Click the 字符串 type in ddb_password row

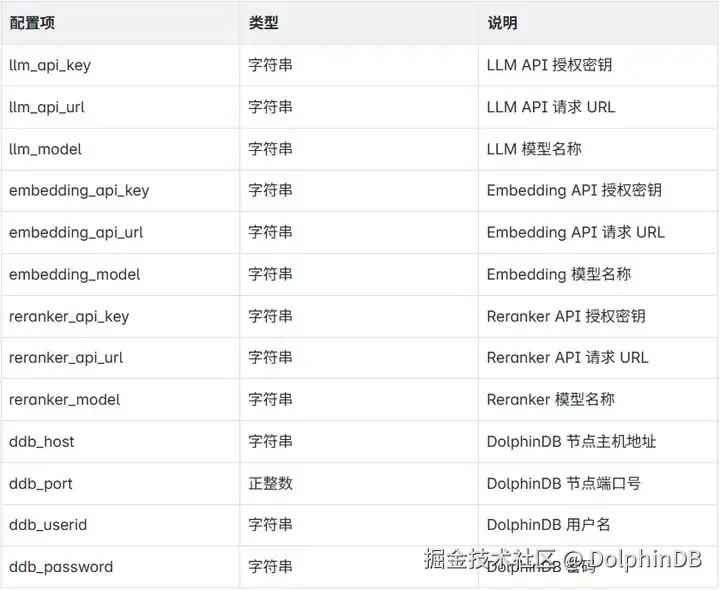(x=270, y=567)
